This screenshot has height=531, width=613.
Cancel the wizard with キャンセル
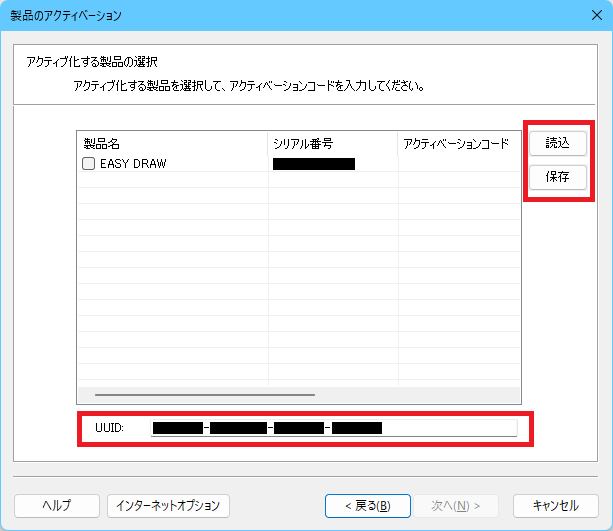(x=556, y=506)
